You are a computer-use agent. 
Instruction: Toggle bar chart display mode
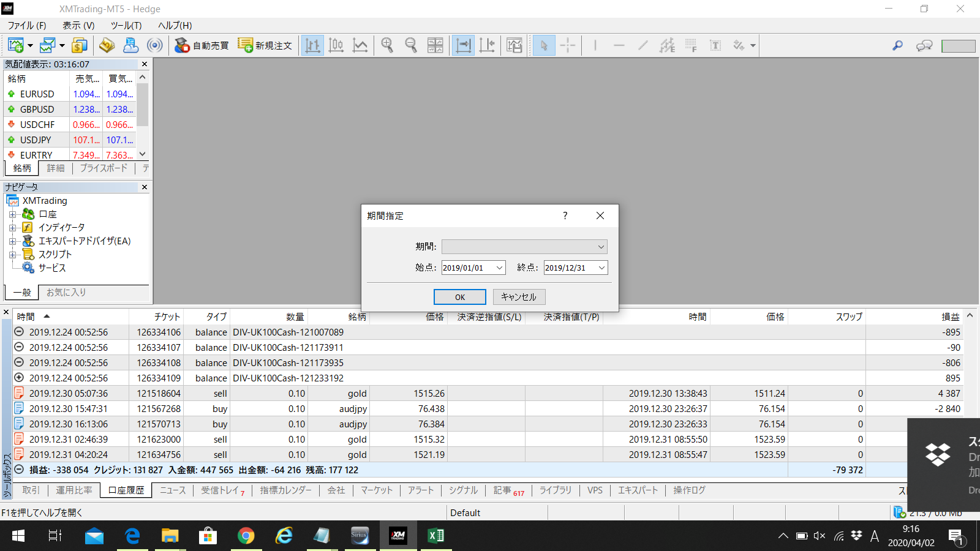point(312,45)
